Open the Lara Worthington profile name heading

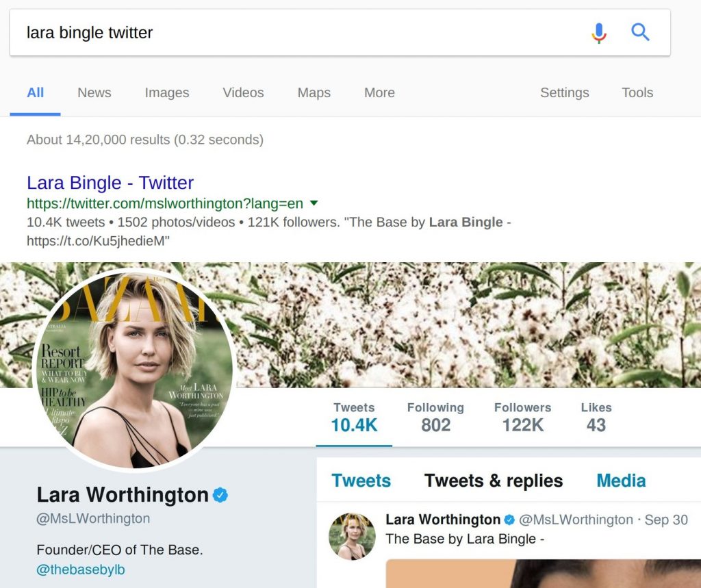coord(123,495)
